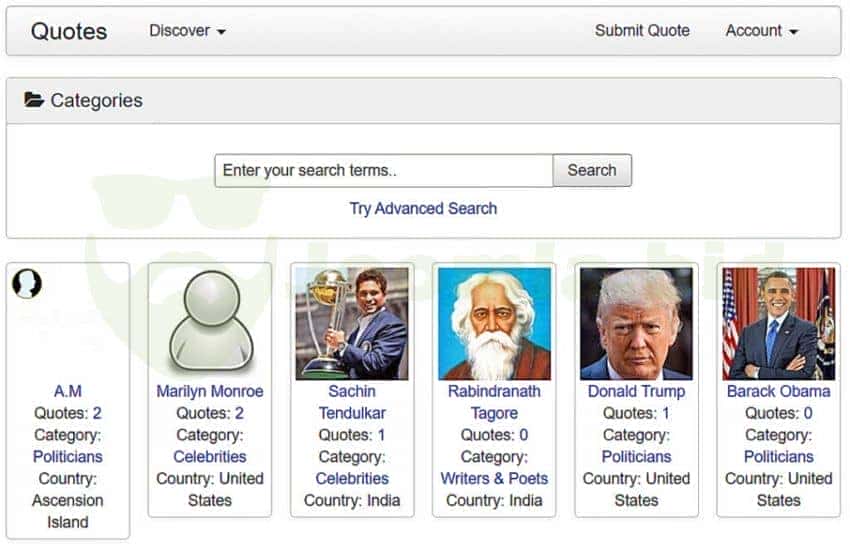Click Donald Trump's photo

pyautogui.click(x=636, y=323)
